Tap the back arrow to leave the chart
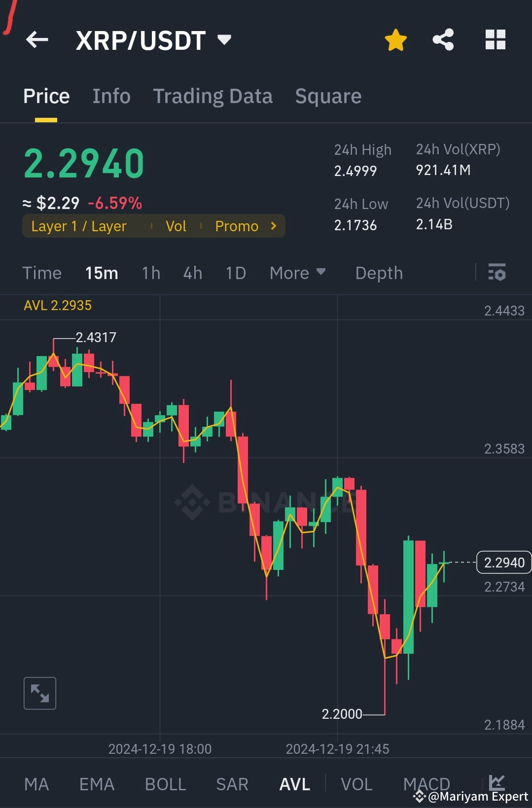 click(37, 40)
